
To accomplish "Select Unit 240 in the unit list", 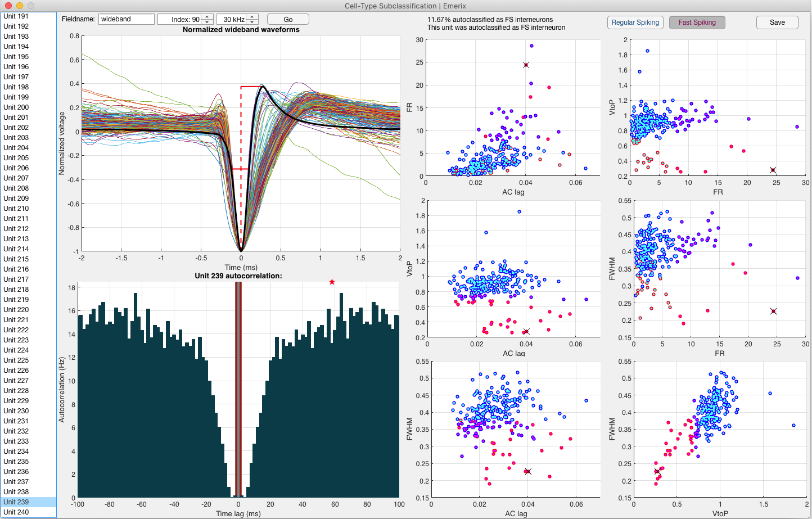I will pyautogui.click(x=16, y=512).
